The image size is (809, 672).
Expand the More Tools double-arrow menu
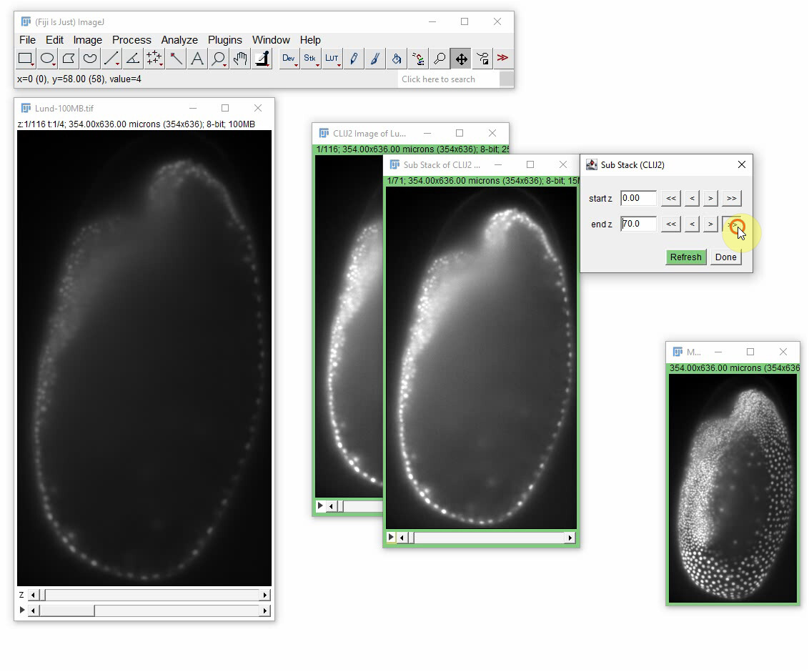coord(503,59)
